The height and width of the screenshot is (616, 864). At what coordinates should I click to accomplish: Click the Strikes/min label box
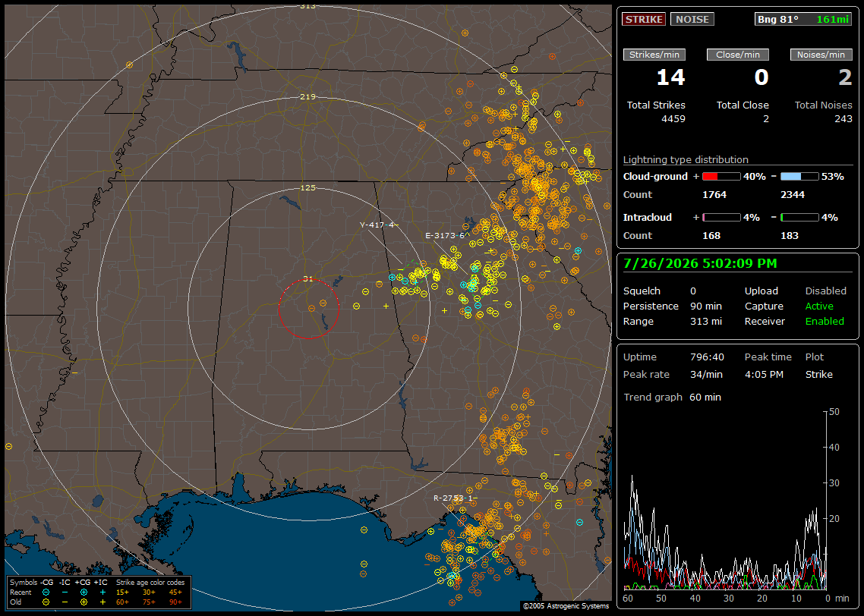pos(654,55)
